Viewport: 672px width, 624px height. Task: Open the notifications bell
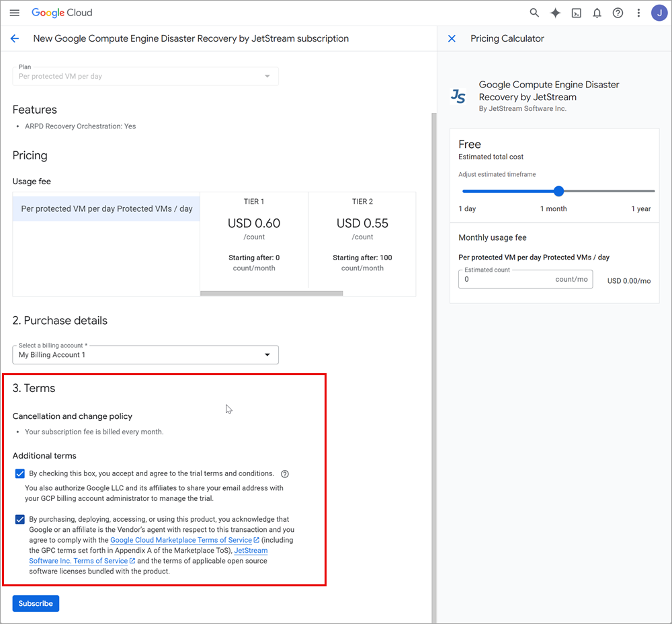597,13
